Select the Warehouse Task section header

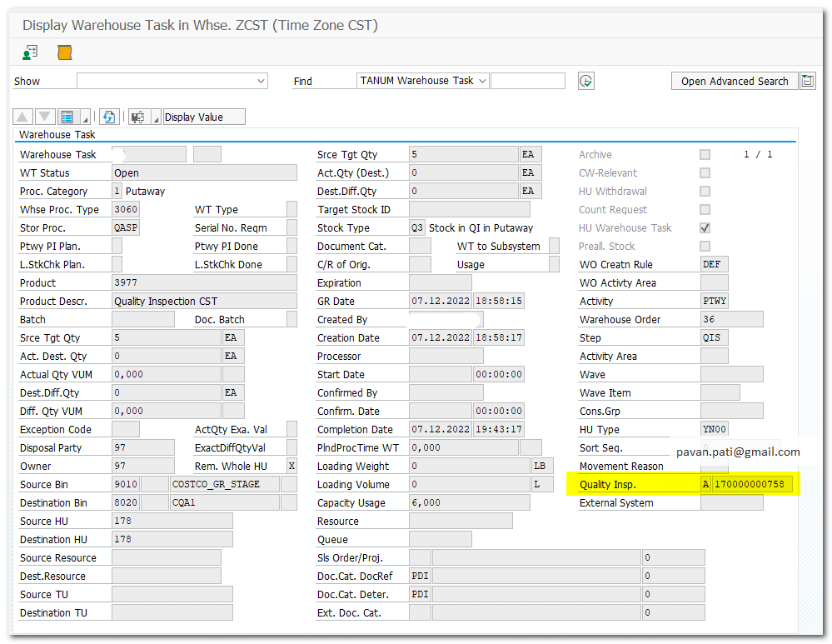[57, 134]
